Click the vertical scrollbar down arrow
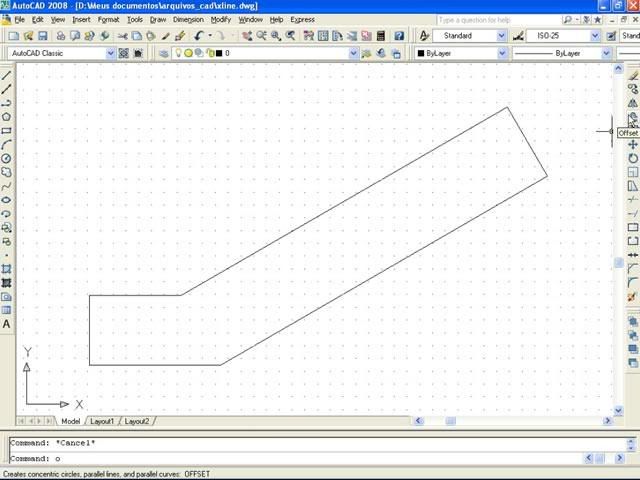The height and width of the screenshot is (480, 640). pos(618,410)
